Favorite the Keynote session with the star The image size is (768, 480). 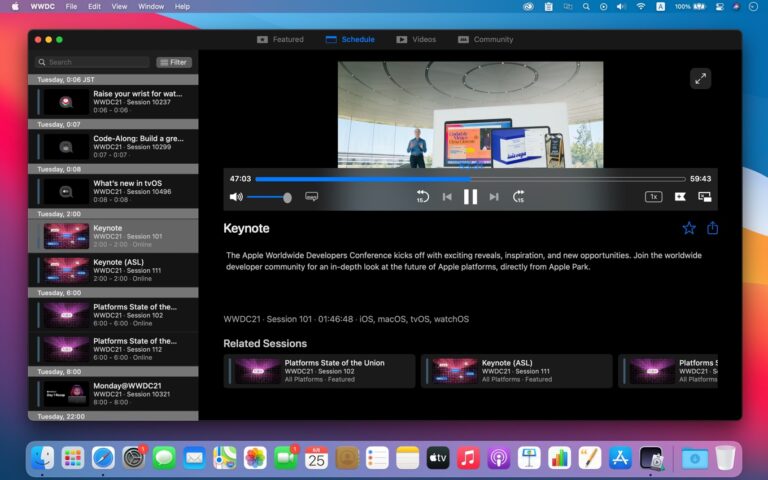tap(689, 228)
